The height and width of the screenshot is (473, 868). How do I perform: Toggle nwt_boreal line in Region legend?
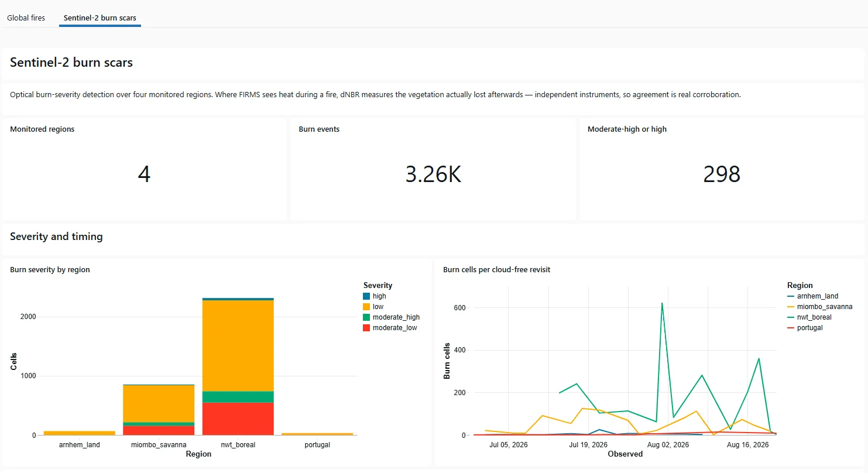809,317
